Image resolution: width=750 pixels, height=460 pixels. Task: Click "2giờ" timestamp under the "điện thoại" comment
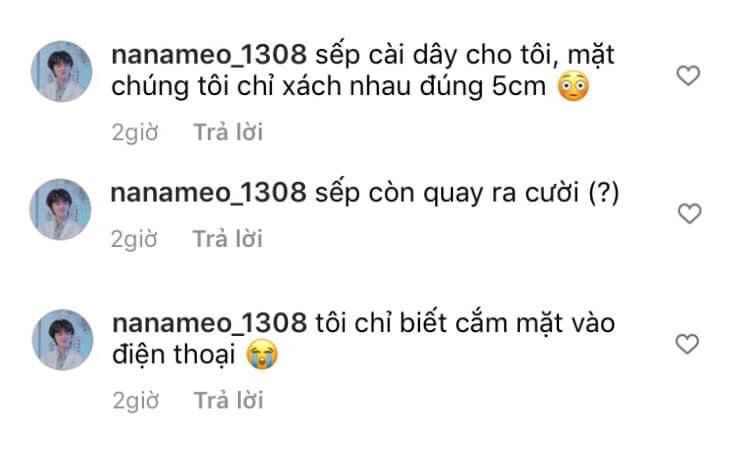tap(136, 401)
